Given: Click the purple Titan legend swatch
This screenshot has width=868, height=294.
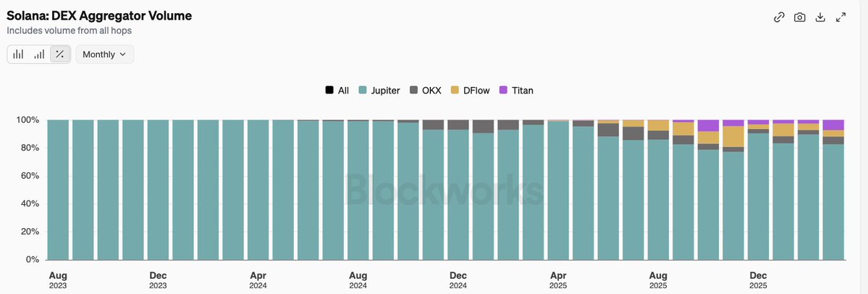Looking at the screenshot, I should tap(504, 91).
